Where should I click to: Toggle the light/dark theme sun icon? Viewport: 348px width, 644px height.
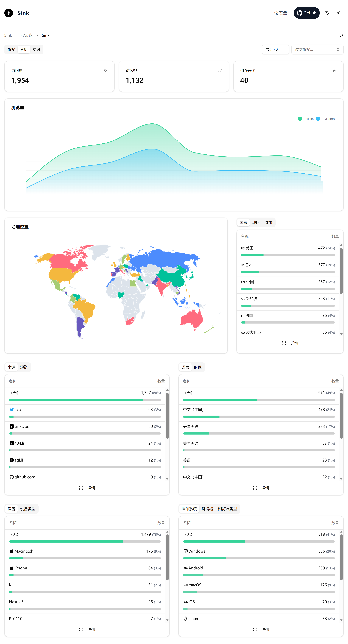pyautogui.click(x=338, y=13)
